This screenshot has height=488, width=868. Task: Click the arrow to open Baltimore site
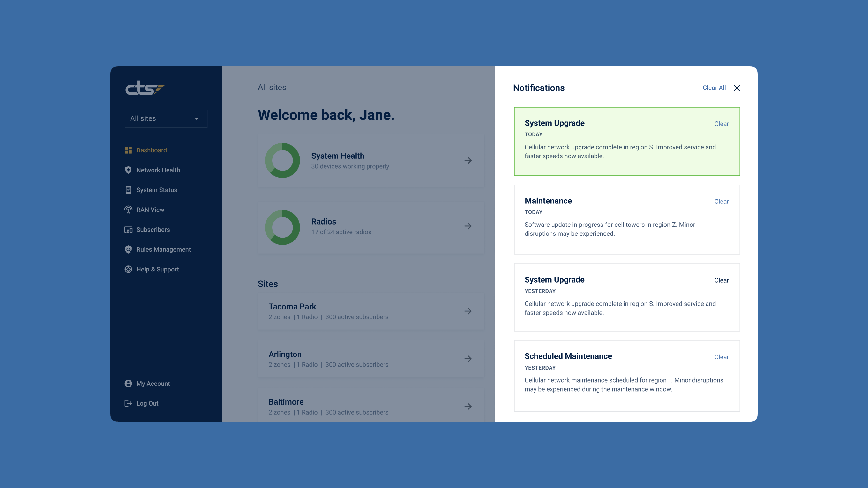(468, 406)
